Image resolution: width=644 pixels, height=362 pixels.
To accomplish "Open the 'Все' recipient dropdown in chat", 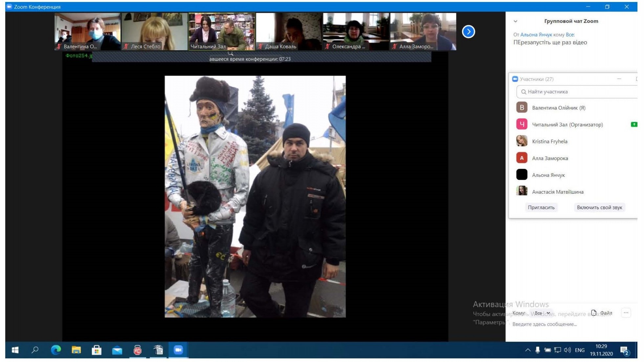I will point(542,313).
